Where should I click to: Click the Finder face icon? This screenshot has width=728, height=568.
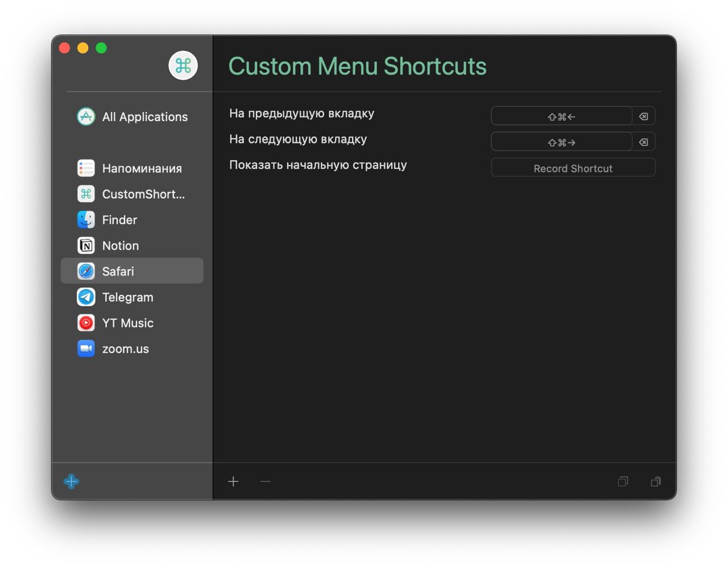[x=86, y=220]
